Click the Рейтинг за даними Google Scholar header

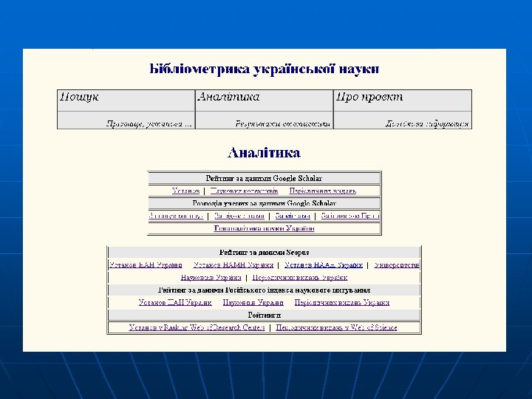264,178
